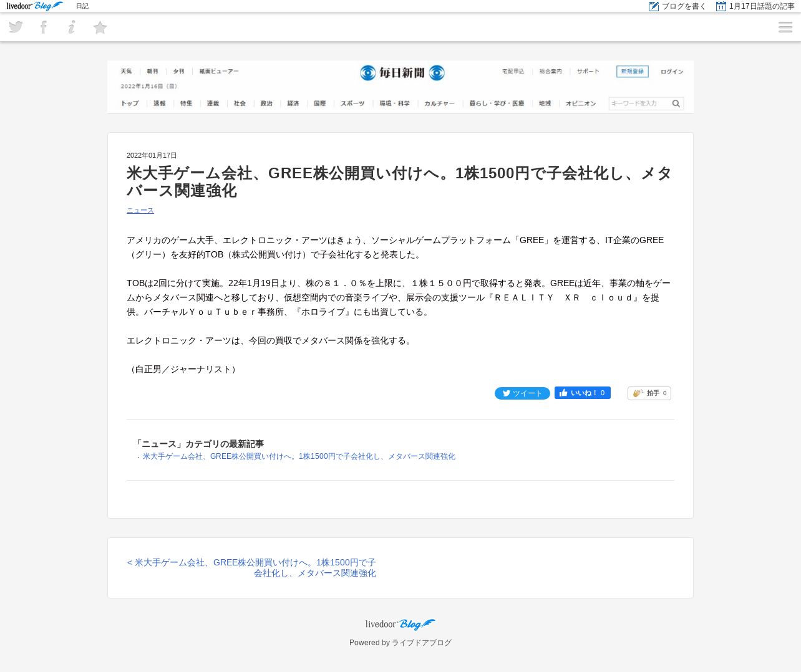Click the 環境・科学 item in the newspaper nav
The height and width of the screenshot is (672, 801).
pyautogui.click(x=395, y=103)
